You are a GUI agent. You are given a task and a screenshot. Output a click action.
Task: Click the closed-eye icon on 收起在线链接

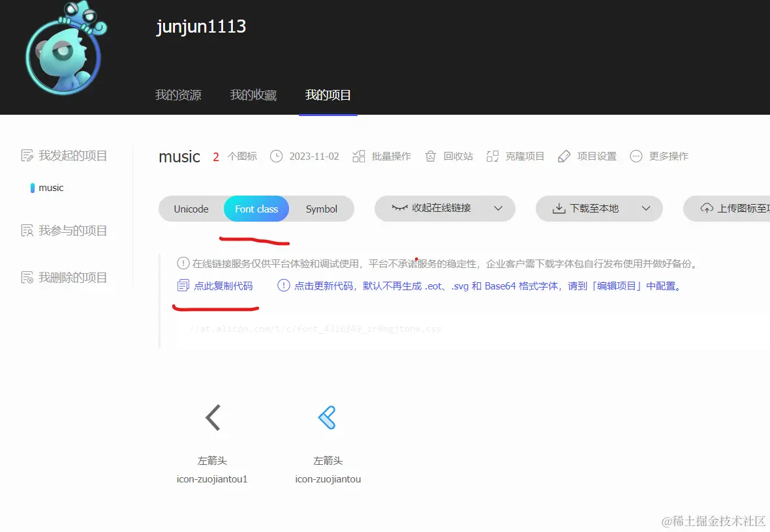click(x=400, y=208)
